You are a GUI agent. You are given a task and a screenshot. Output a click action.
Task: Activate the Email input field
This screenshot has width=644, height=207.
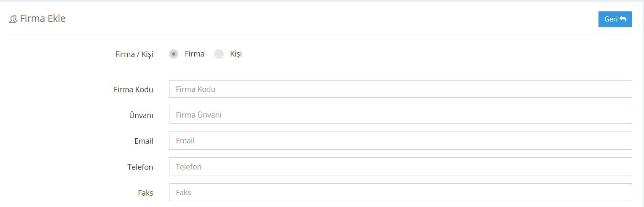click(x=400, y=140)
